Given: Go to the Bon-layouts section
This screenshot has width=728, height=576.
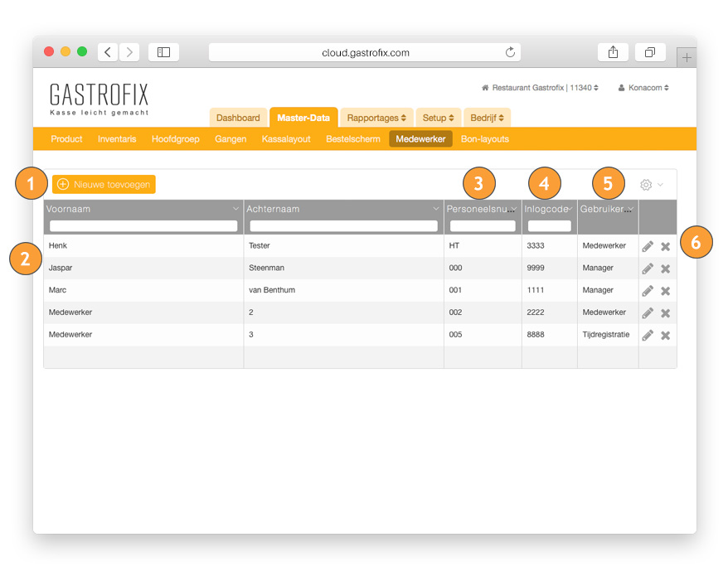Looking at the screenshot, I should click(x=484, y=139).
